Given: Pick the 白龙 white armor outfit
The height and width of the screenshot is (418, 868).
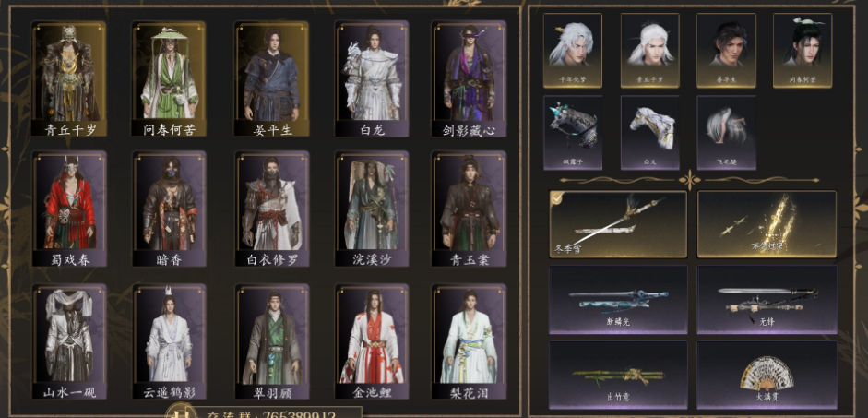Looking at the screenshot, I should [372, 78].
